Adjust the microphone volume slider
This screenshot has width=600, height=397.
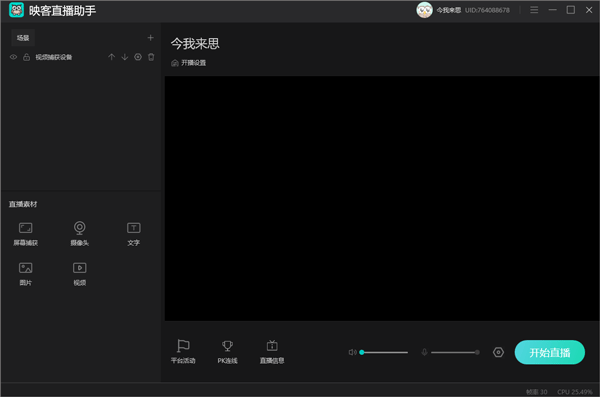(455, 352)
